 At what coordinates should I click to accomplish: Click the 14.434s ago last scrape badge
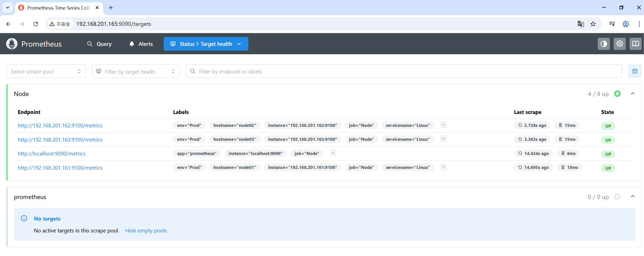533,153
